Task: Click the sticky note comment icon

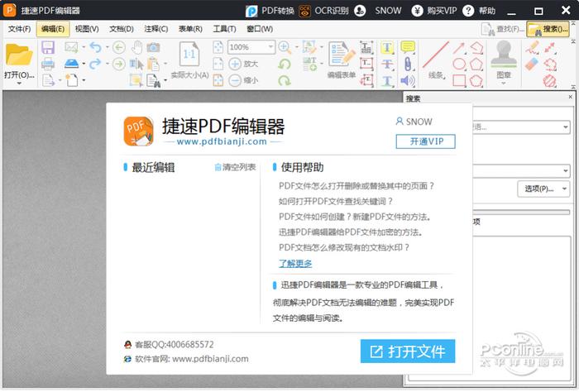Action: point(408,47)
